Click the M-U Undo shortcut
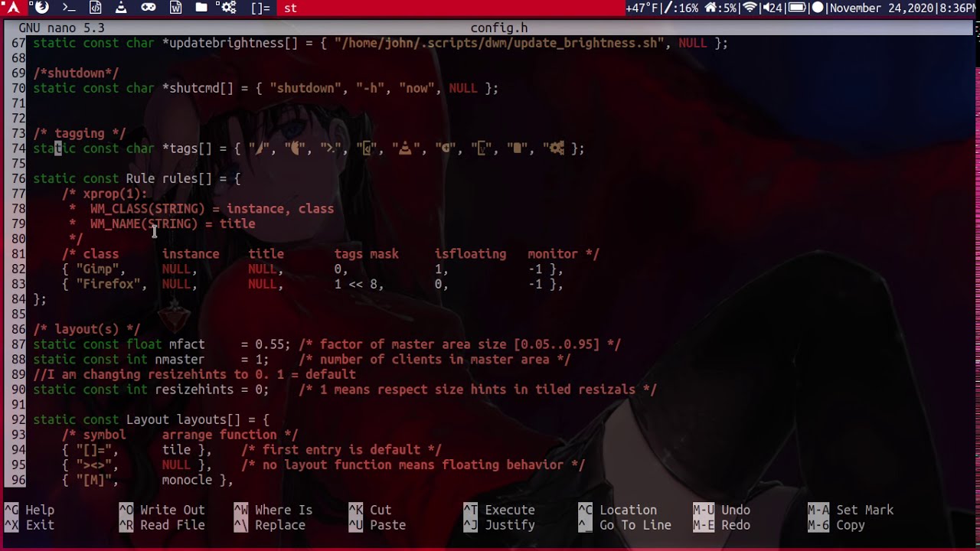 pos(722,510)
